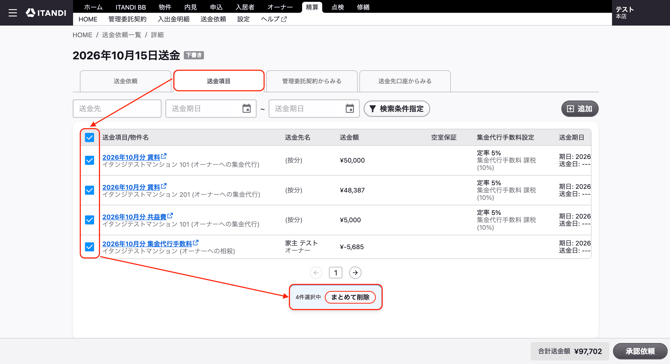Image resolution: width=670 pixels, height=364 pixels.
Task: Switch to the 送金依頼 tab
Action: click(125, 81)
